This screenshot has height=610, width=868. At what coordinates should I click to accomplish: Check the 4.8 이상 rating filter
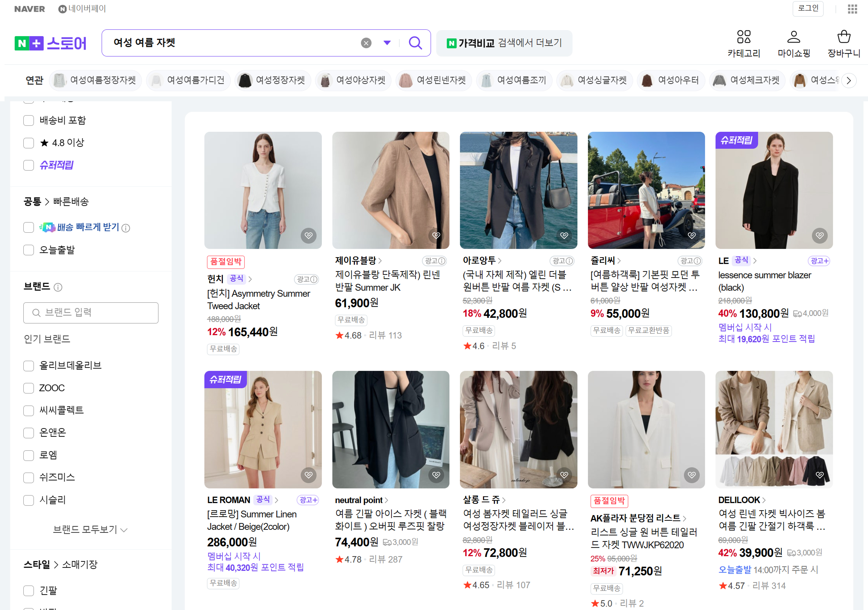[x=29, y=143]
